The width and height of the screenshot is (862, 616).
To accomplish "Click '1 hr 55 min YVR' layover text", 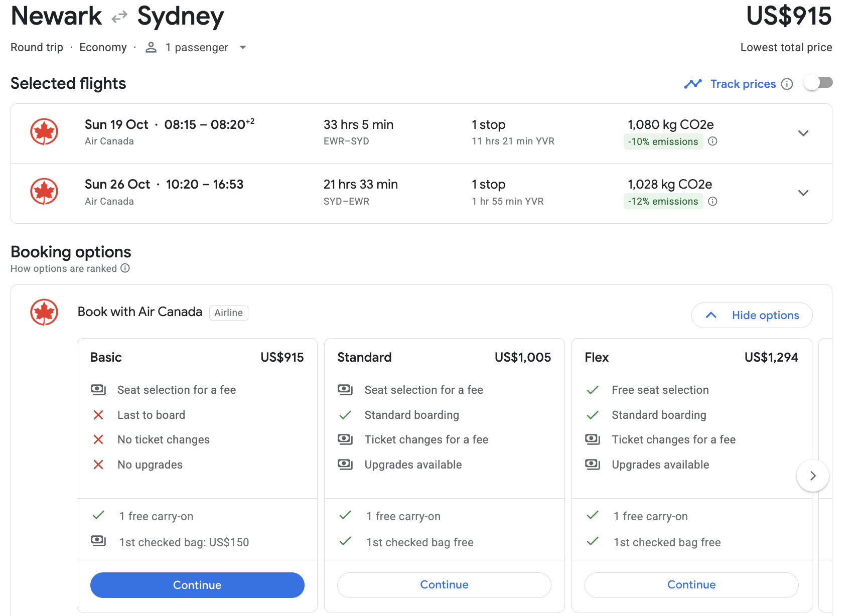I will (x=507, y=201).
